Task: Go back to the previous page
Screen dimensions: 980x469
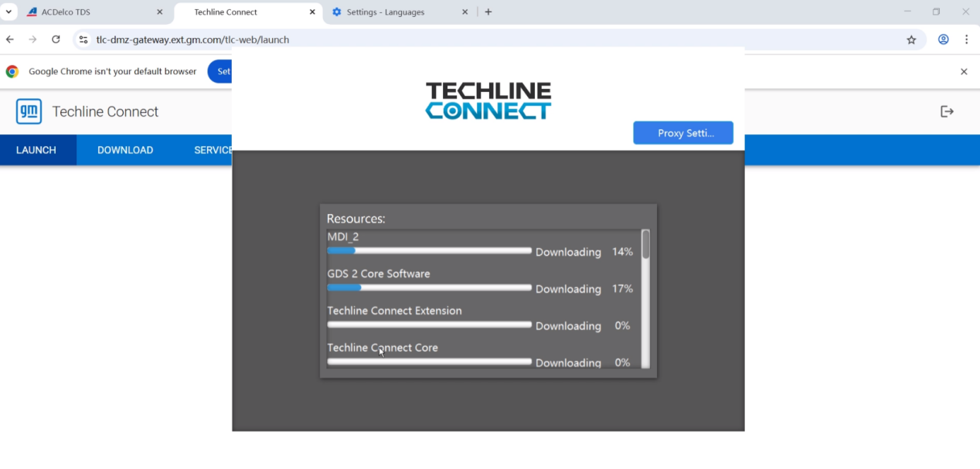Action: [10, 39]
